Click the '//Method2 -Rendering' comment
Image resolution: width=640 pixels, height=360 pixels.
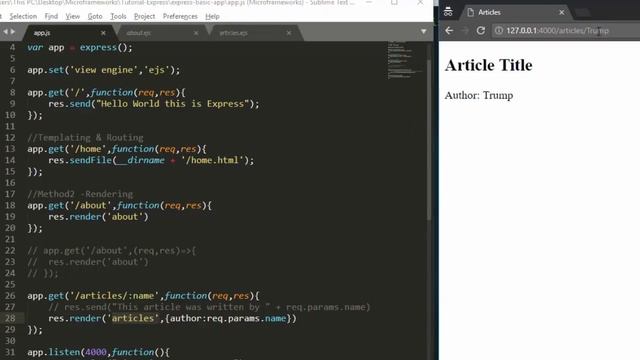click(80, 194)
